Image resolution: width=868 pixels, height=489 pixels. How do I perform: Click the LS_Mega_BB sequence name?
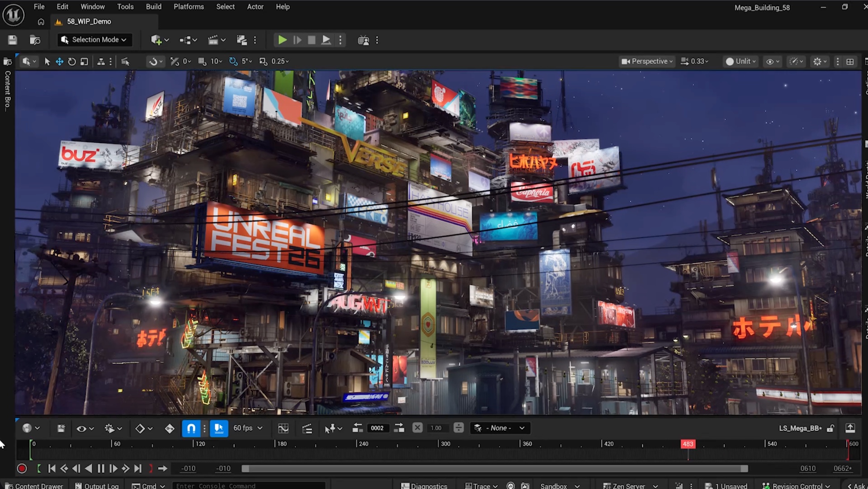coord(800,428)
